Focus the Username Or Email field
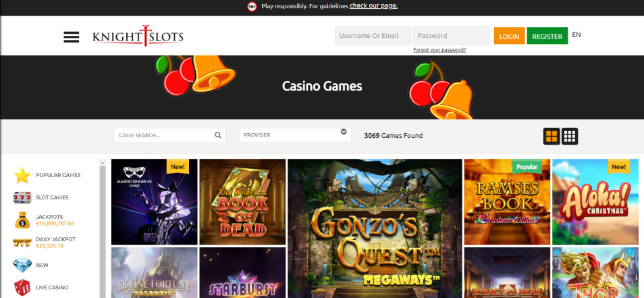 (373, 36)
